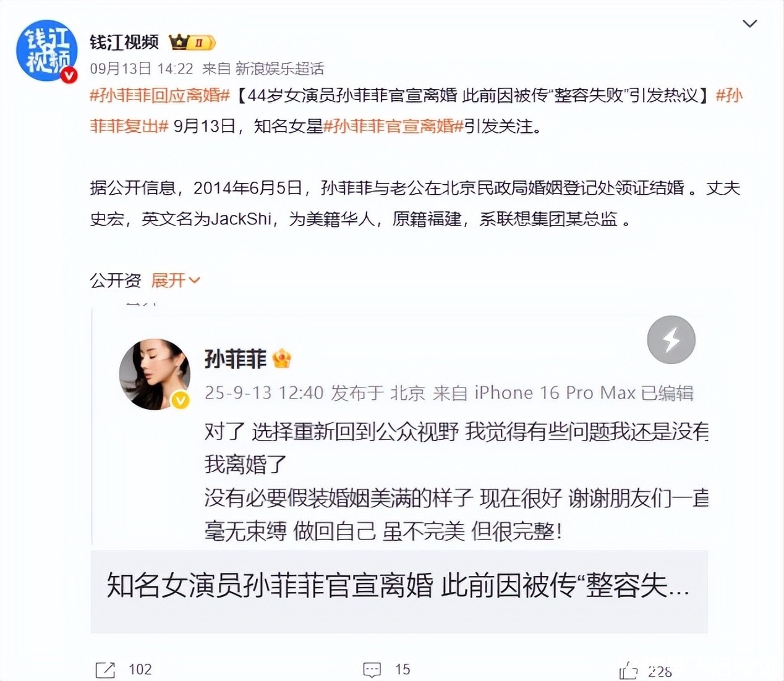The image size is (784, 681).
Task: Click the gold crown membership badge beside 钱江视频
Action: 192,43
